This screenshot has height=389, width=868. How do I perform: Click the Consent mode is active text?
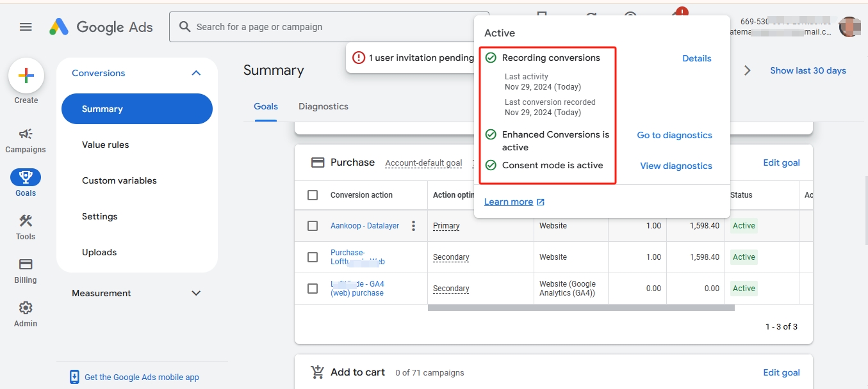pos(552,165)
